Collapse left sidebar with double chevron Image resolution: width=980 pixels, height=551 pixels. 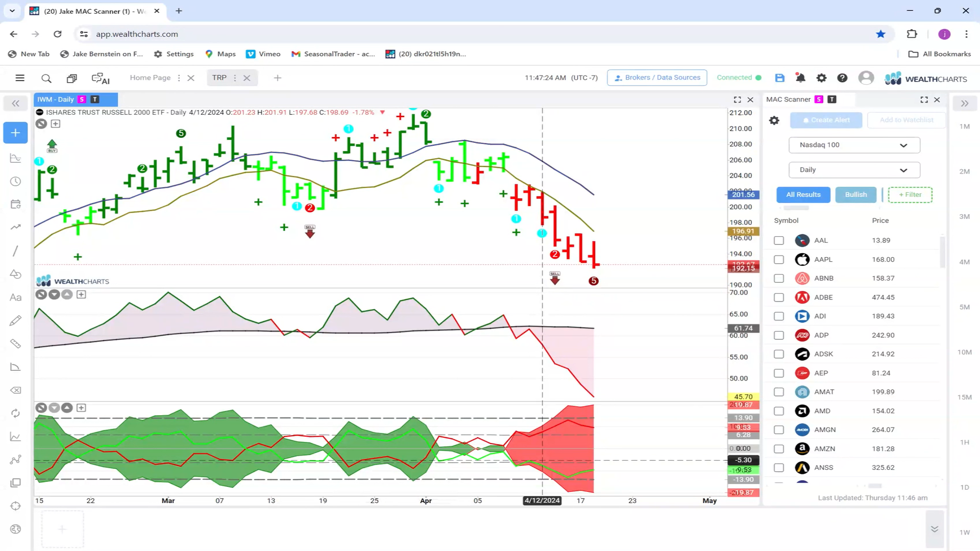[15, 104]
